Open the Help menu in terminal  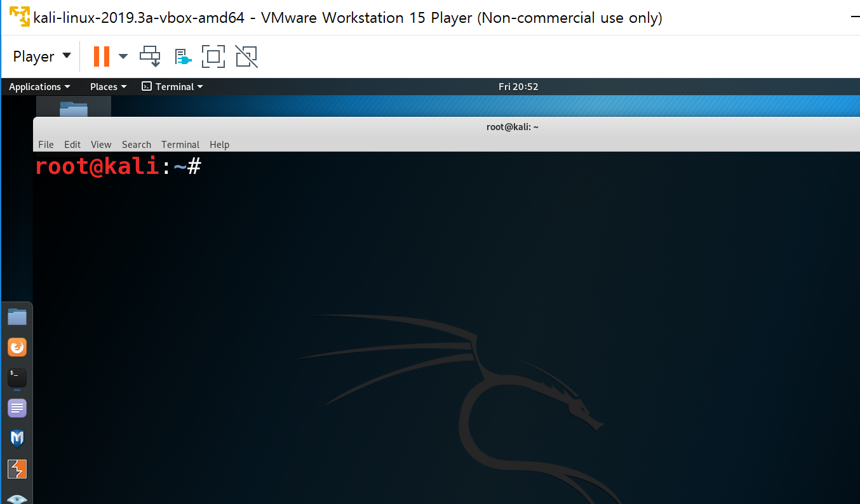click(x=219, y=144)
